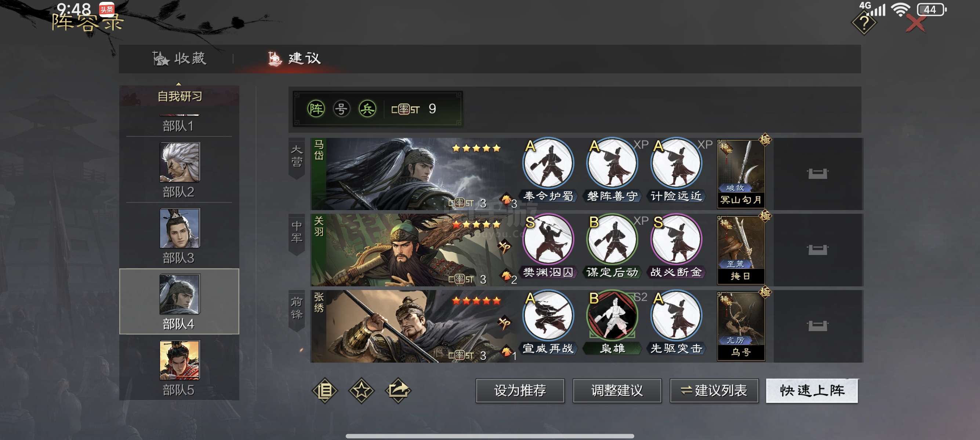This screenshot has width=980, height=440.
Task: Click empty equipment slot in 张绣 row
Action: [x=817, y=326]
